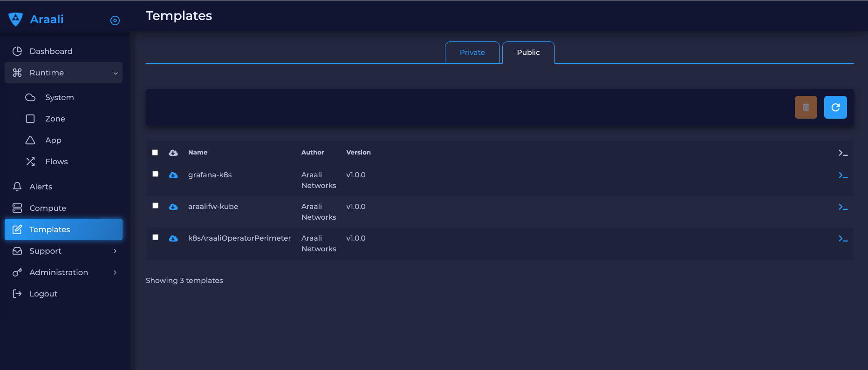
Task: Click v1.0.0 in the grafana-k8s row
Action: click(356, 175)
